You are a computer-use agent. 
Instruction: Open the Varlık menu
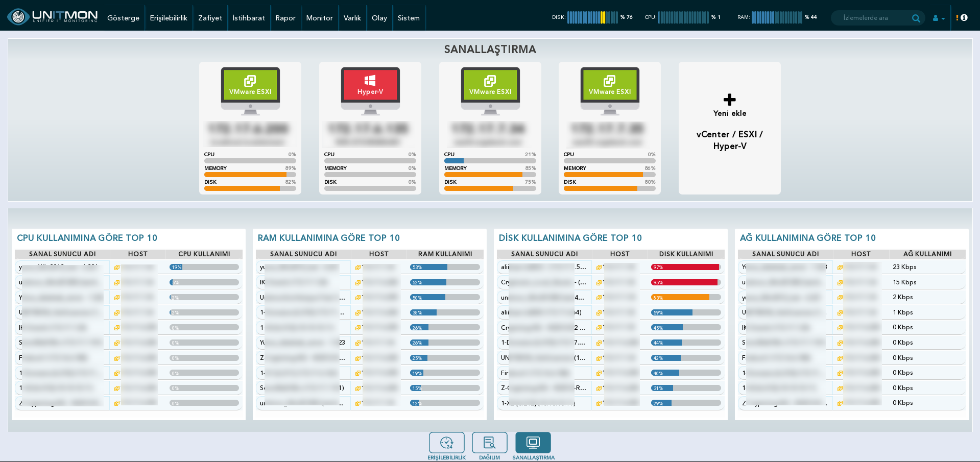(x=352, y=18)
